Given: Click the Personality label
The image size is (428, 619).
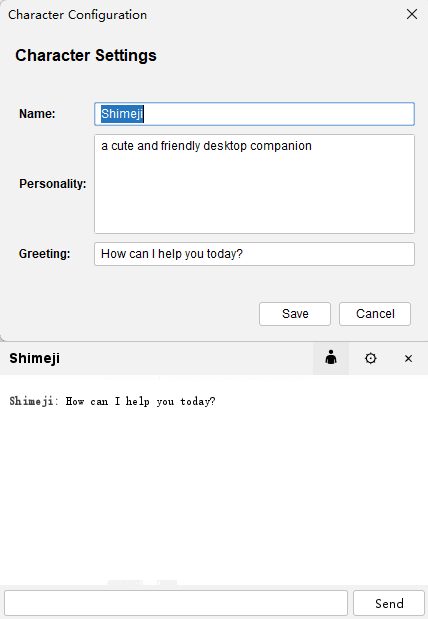Looking at the screenshot, I should (x=53, y=184).
